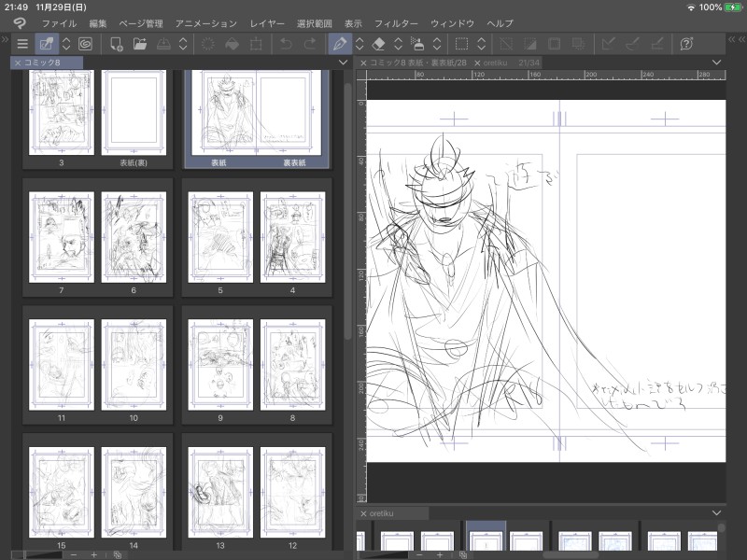Adjust the oretiku thumbnail size slider
Screen dimensions: 747x560
pyautogui.click(x=383, y=555)
